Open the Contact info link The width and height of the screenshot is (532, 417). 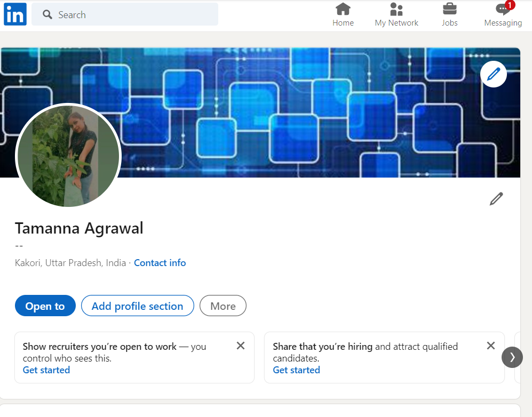point(160,263)
